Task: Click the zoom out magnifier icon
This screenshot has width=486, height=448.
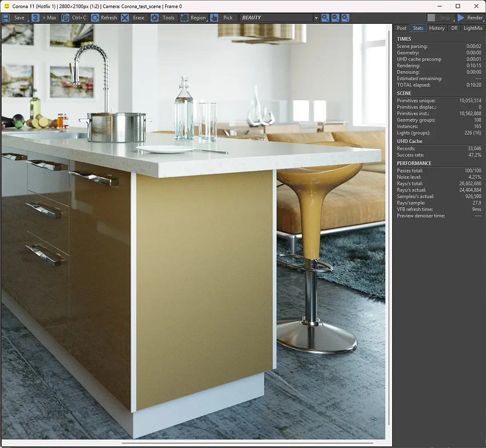Action: pos(335,18)
